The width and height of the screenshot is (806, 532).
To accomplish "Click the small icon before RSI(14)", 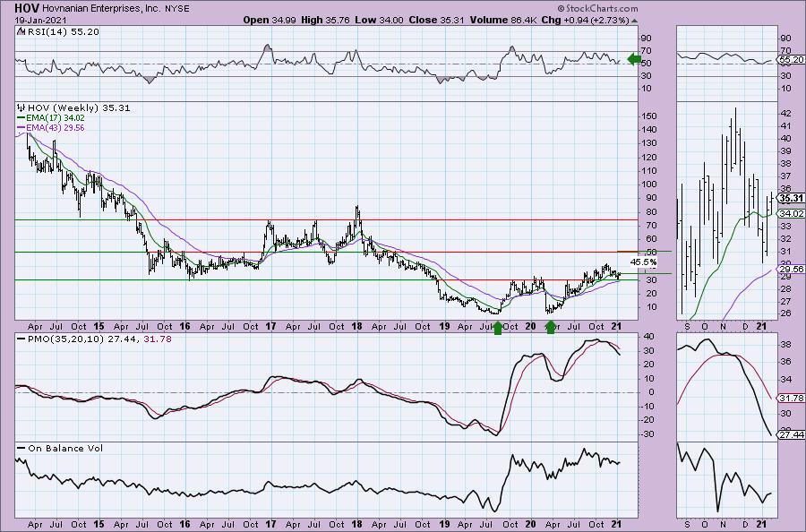I will [21, 31].
